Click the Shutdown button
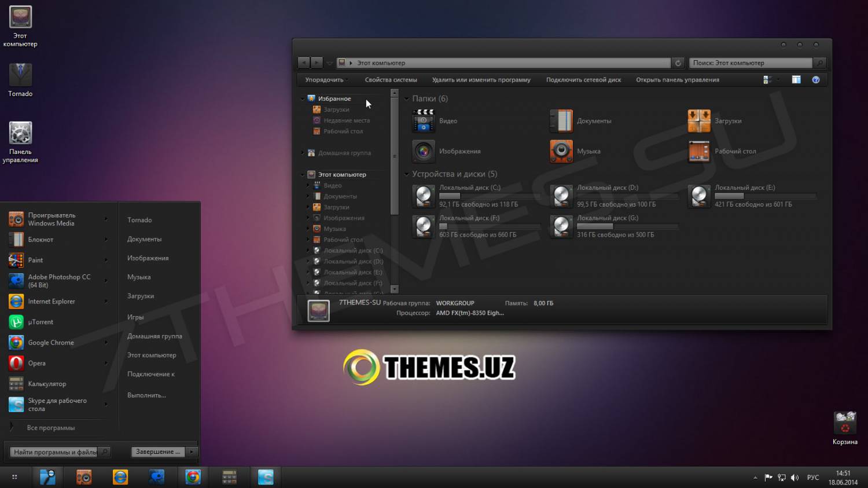 [158, 452]
